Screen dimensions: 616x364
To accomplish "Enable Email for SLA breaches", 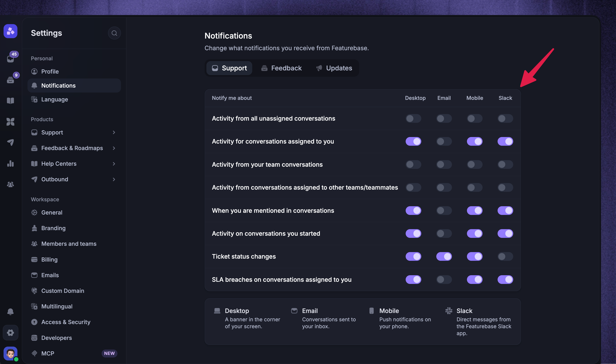I will 444,280.
